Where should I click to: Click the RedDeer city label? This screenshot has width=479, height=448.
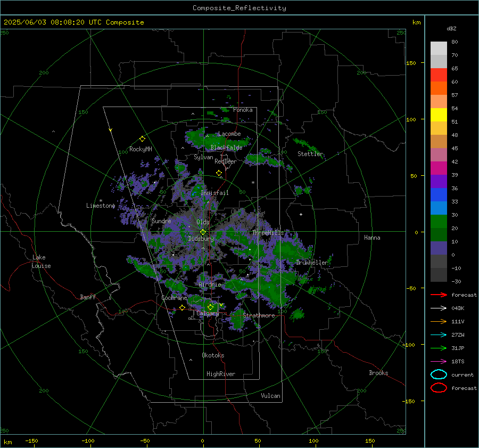pos(226,161)
